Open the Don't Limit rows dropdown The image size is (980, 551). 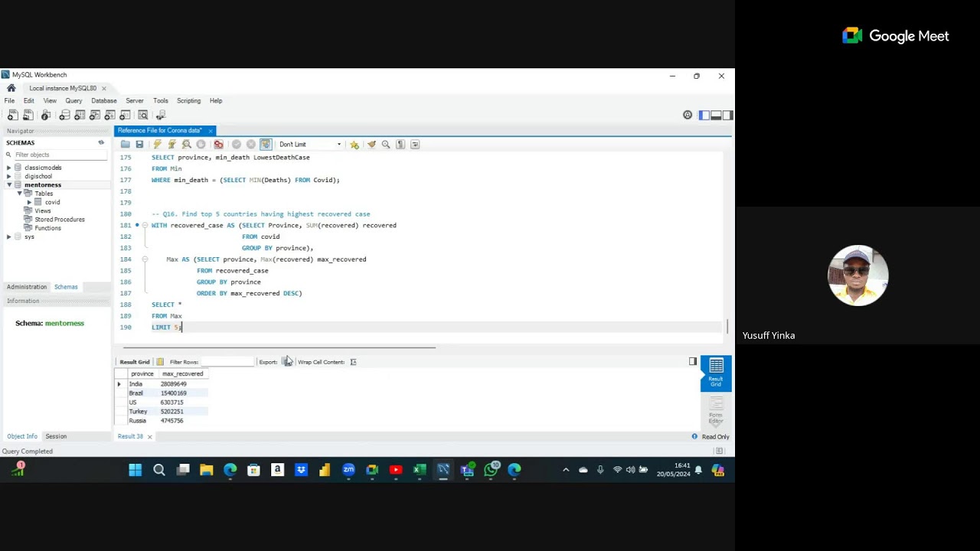coord(310,144)
